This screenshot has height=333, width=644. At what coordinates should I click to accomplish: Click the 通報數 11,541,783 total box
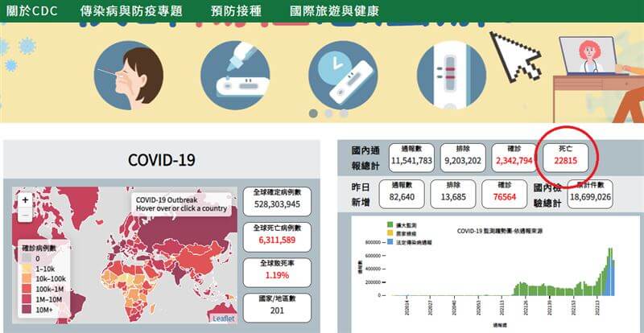click(411, 158)
